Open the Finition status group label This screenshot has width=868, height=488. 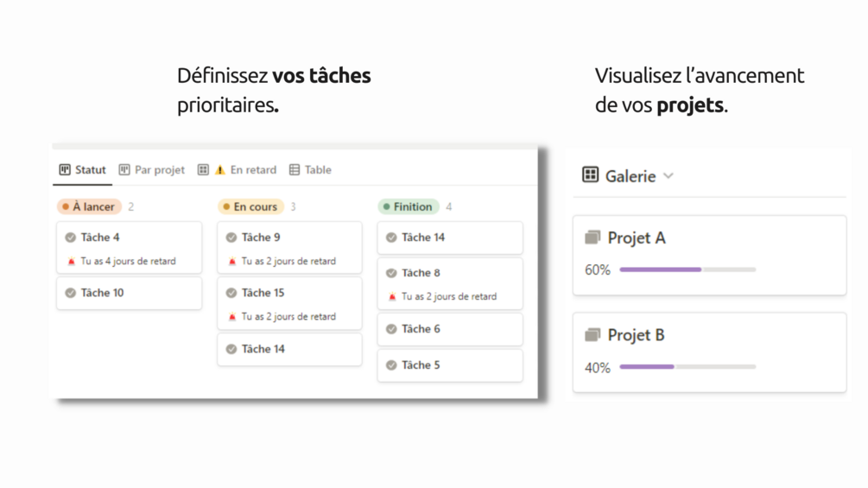click(409, 207)
